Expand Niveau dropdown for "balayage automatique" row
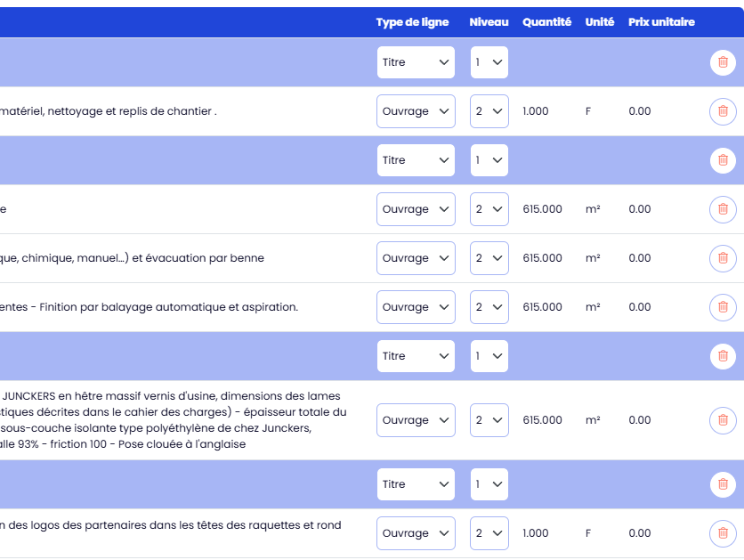 [489, 307]
